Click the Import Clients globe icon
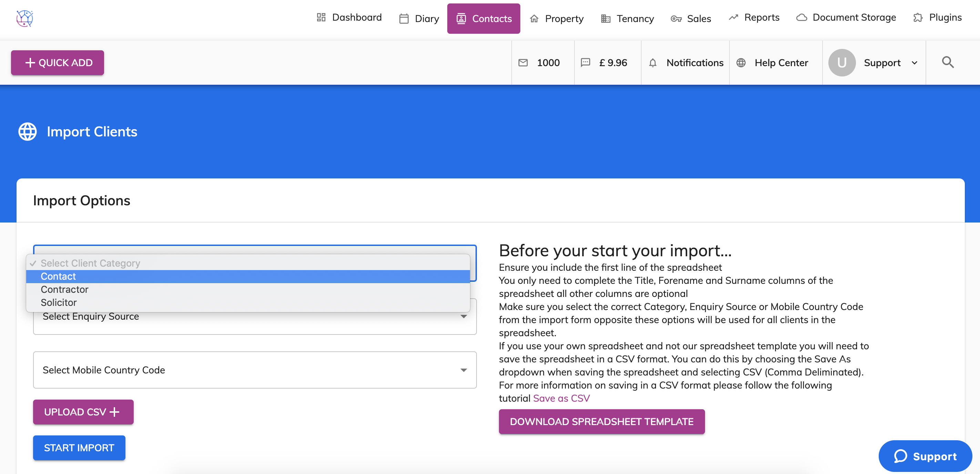 tap(27, 132)
